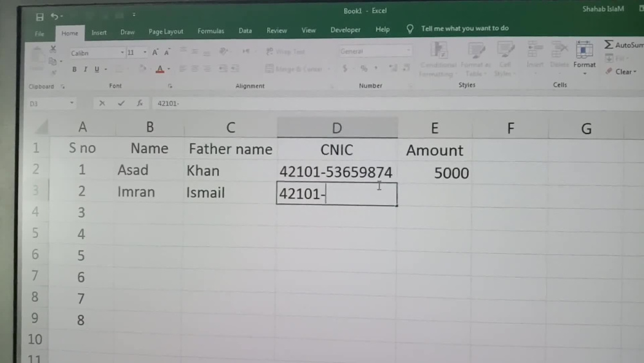Click the Align Left icon
Viewport: 644px width, 363px height.
coord(183,68)
